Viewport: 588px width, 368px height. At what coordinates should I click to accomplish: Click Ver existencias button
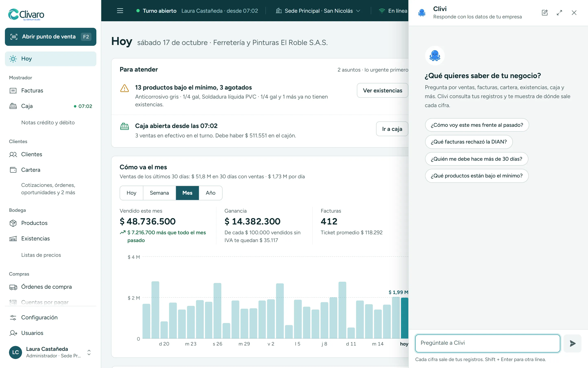click(382, 91)
